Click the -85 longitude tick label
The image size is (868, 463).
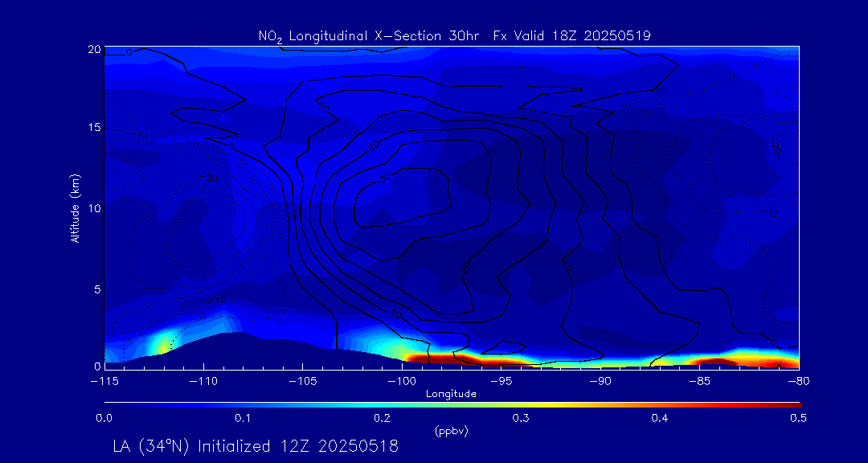pyautogui.click(x=699, y=382)
